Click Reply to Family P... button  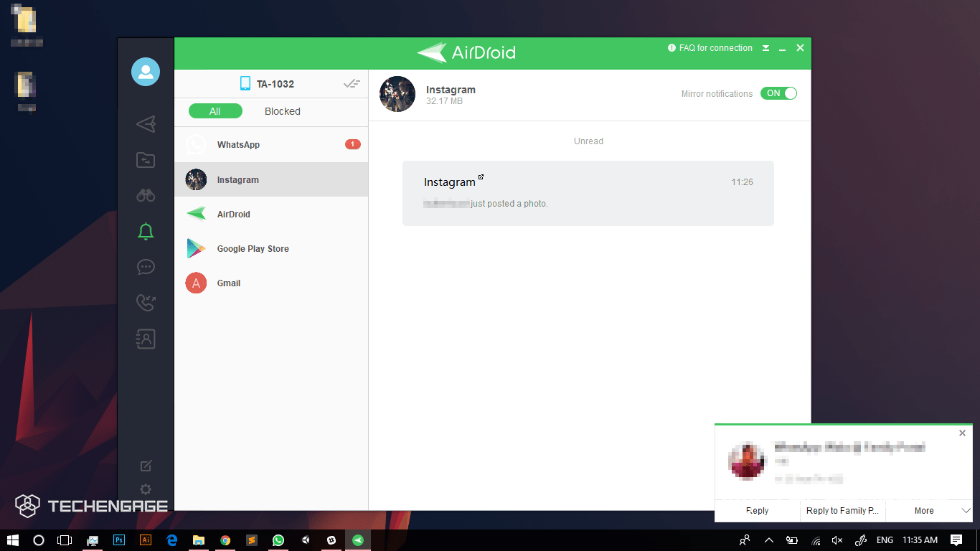(x=843, y=511)
